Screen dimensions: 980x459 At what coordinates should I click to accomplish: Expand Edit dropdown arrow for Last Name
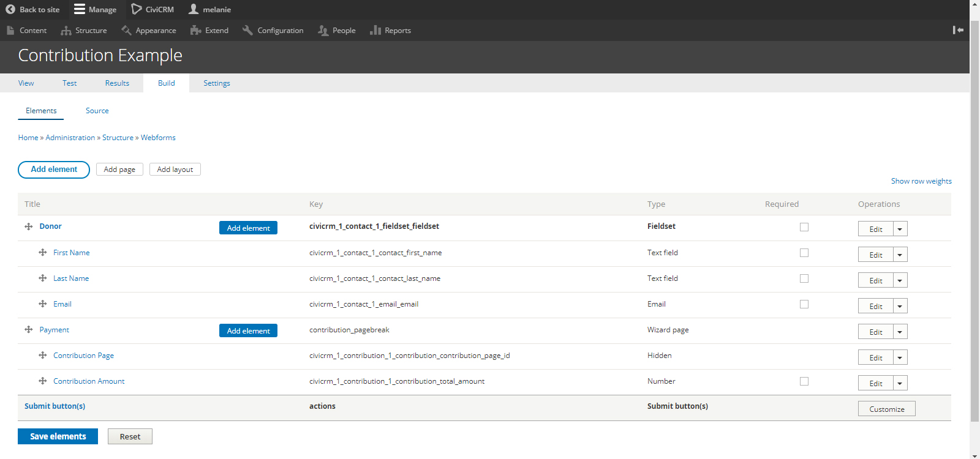pos(900,280)
